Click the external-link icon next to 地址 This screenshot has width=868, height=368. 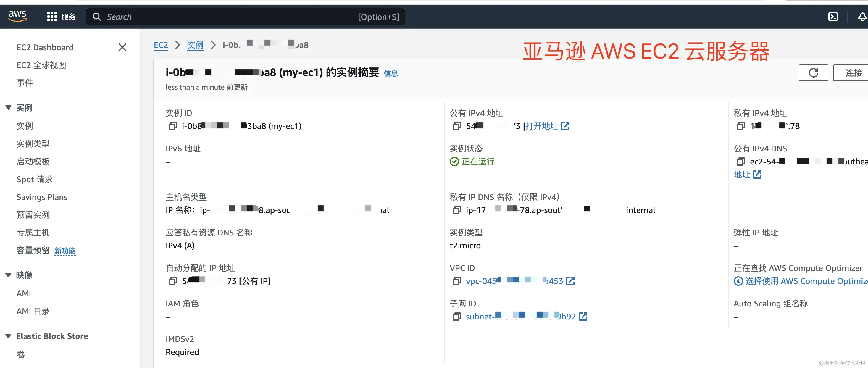757,175
